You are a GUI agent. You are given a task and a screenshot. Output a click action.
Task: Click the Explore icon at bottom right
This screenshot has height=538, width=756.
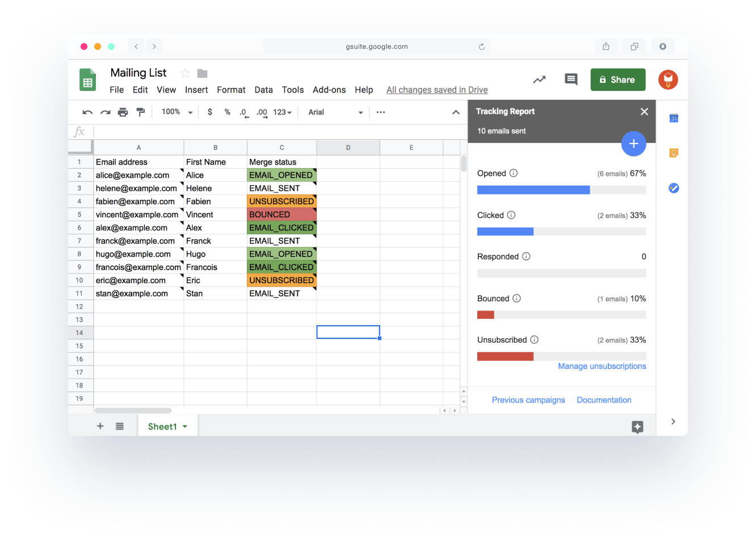click(x=637, y=427)
